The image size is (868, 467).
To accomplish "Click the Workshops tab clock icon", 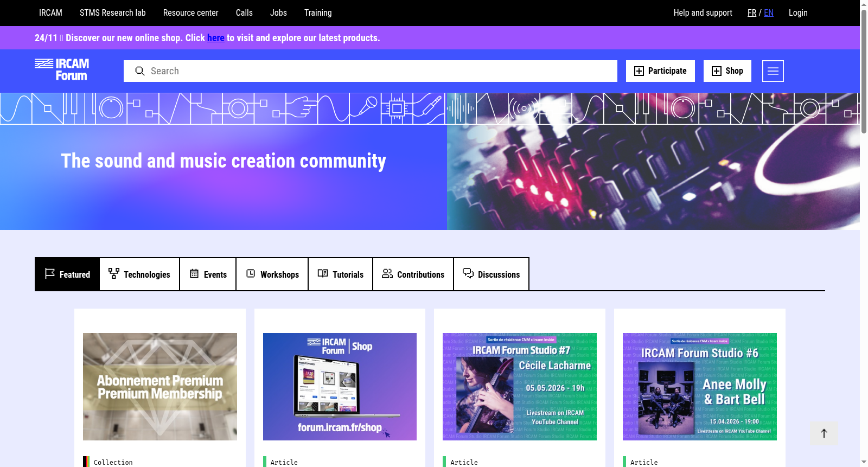I will [251, 273].
